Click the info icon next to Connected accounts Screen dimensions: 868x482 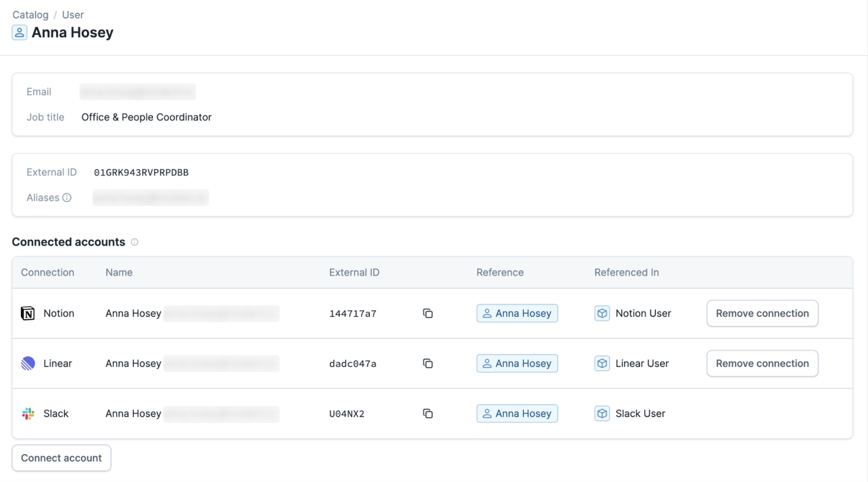135,242
